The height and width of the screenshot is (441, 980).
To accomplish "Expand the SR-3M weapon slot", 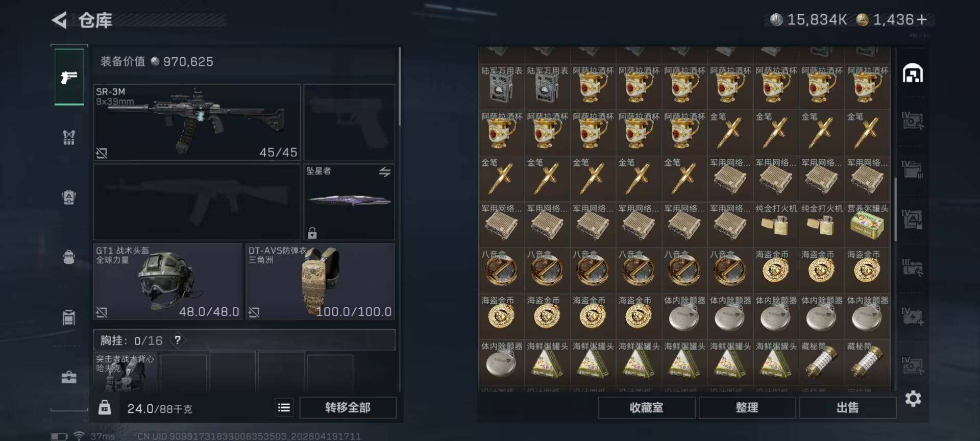I will (197, 122).
